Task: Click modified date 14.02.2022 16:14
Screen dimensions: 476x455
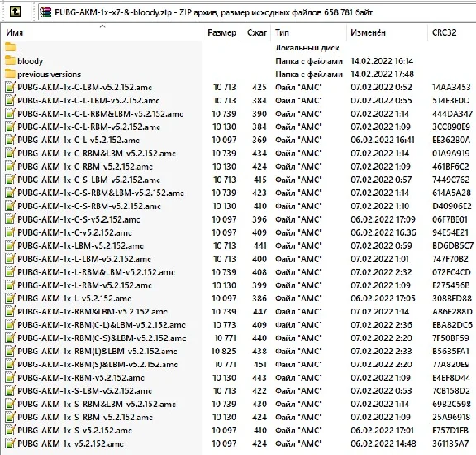Action: (382, 60)
